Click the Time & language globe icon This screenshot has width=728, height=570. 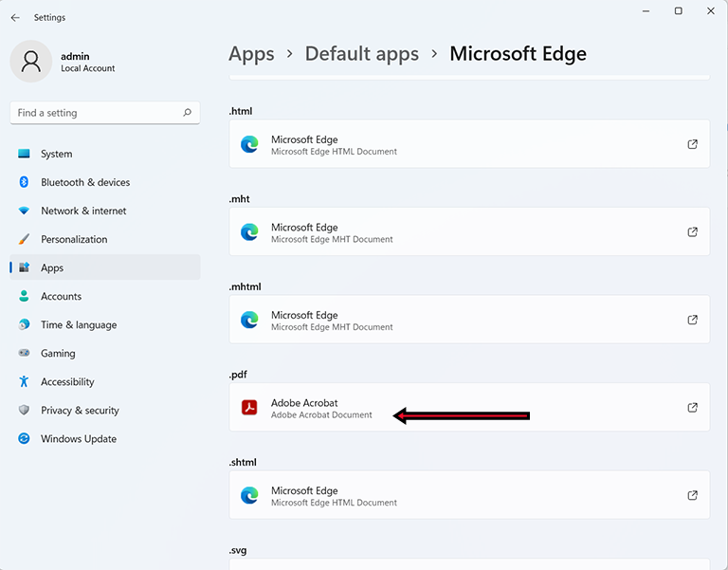coord(24,324)
